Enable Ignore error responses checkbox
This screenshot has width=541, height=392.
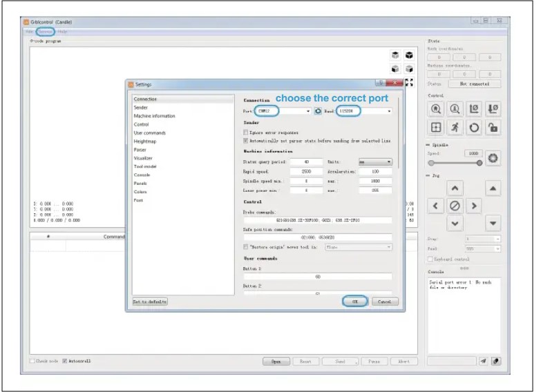point(246,133)
